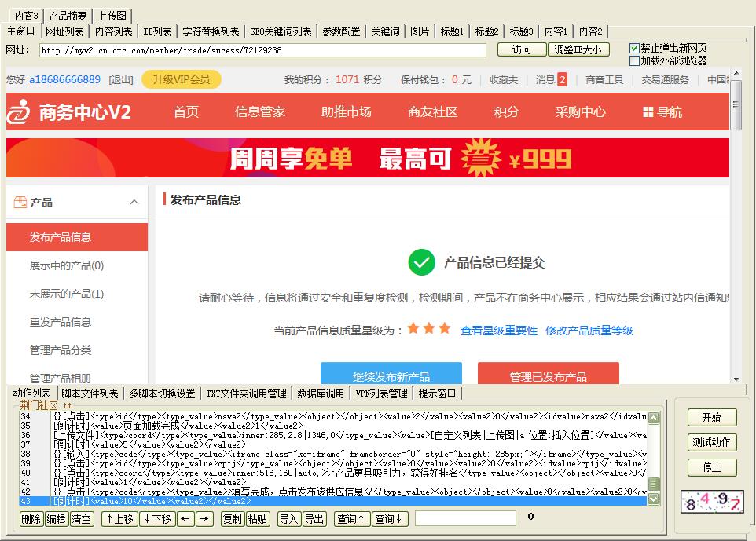Click 信息管家 in the red nav bar
756x541 pixels.
pos(260,112)
